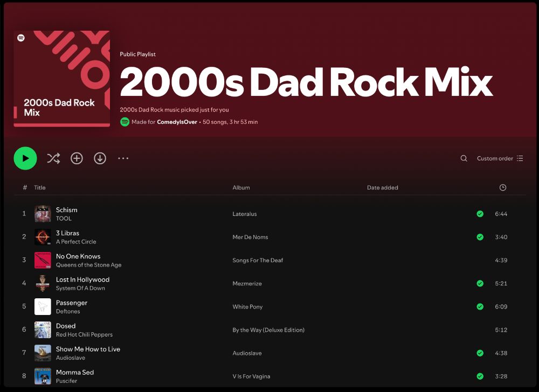The height and width of the screenshot is (392, 539).
Task: Click the 6:44 duration of Schism
Action: [x=501, y=214]
